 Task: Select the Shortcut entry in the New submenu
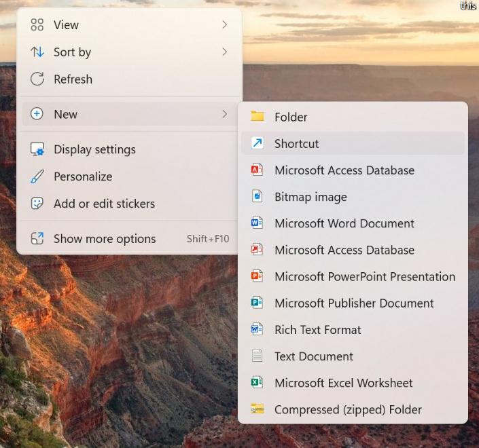pyautogui.click(x=296, y=144)
